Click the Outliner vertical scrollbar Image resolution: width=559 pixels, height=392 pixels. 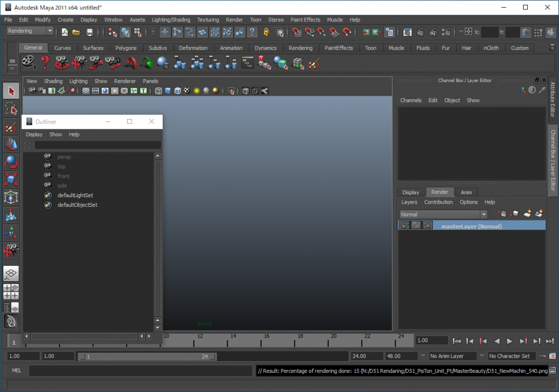point(158,237)
